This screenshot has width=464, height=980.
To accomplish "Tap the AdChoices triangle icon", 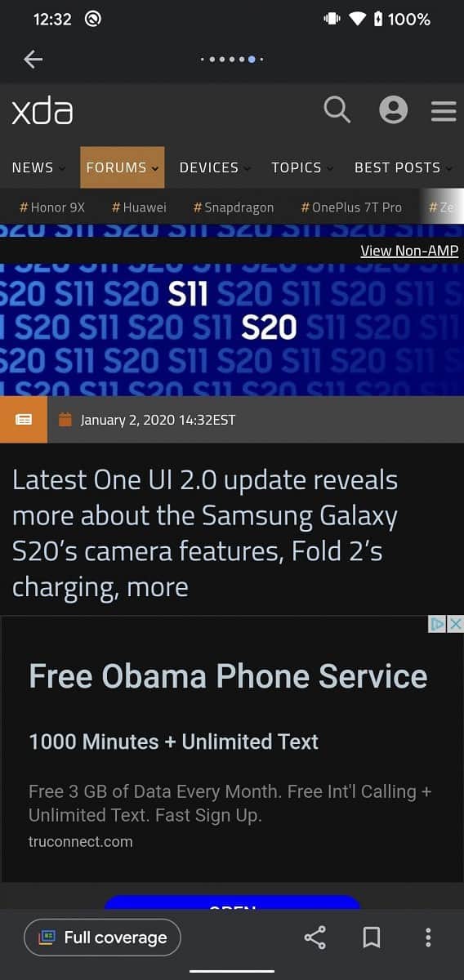I will pos(438,624).
